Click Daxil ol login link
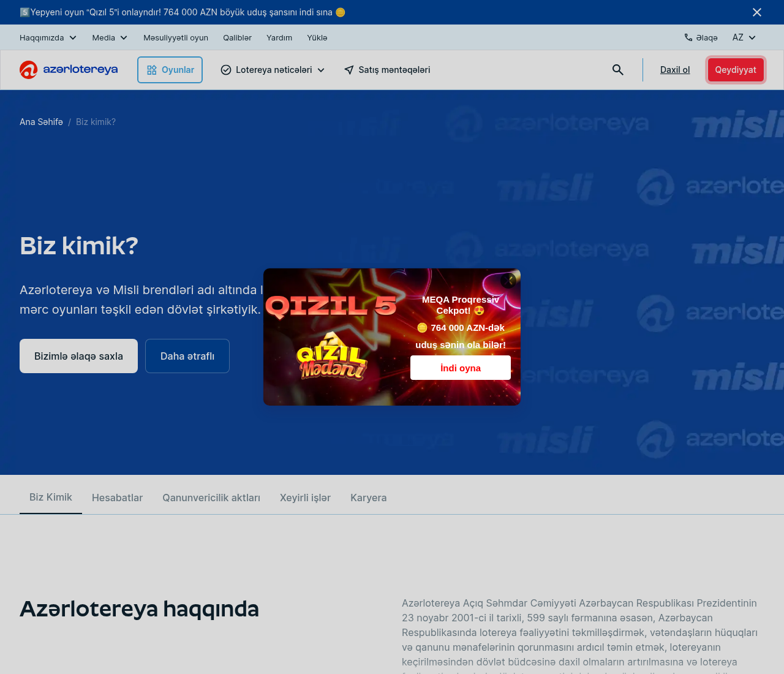Viewport: 784px width, 674px height. (675, 70)
